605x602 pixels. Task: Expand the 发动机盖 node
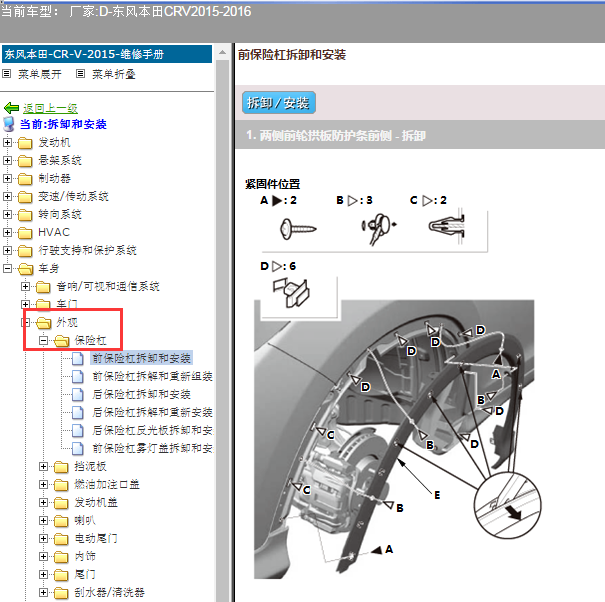coord(43,502)
